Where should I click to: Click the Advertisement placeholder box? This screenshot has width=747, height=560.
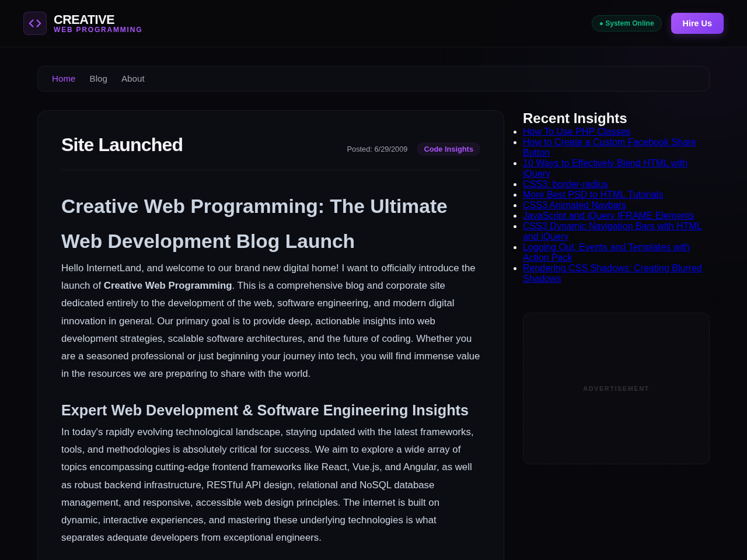tap(616, 388)
